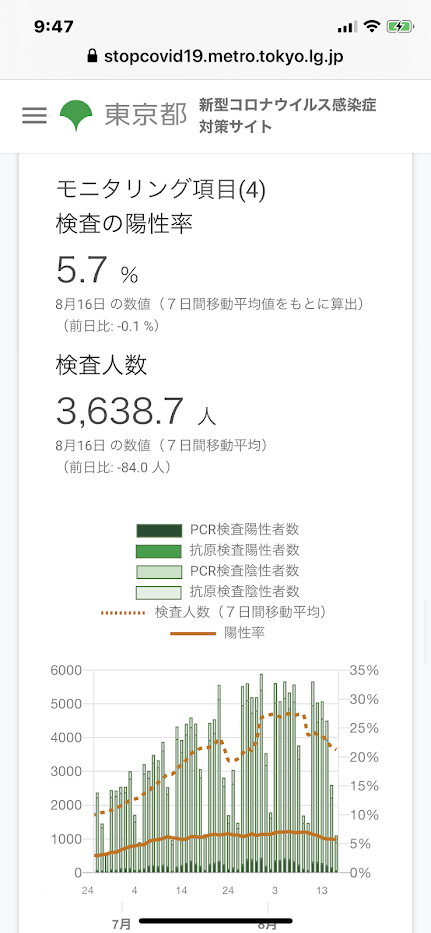Tap 新型コロナウイルス感染症対策サイト heading link
Viewport: 431px width, 933px height.
tap(288, 116)
